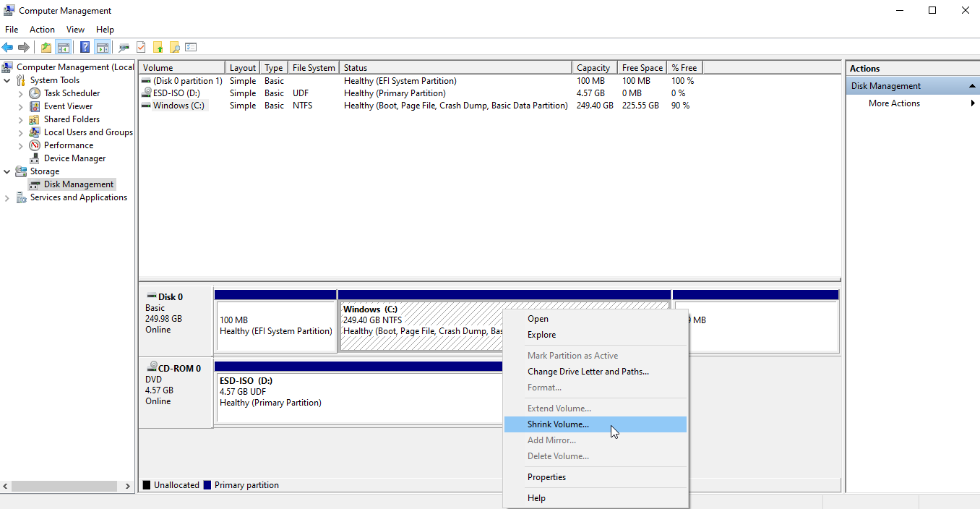Screen dimensions: 980x509
Task: Expand the Local Users and Groups arrow
Action: (x=20, y=132)
